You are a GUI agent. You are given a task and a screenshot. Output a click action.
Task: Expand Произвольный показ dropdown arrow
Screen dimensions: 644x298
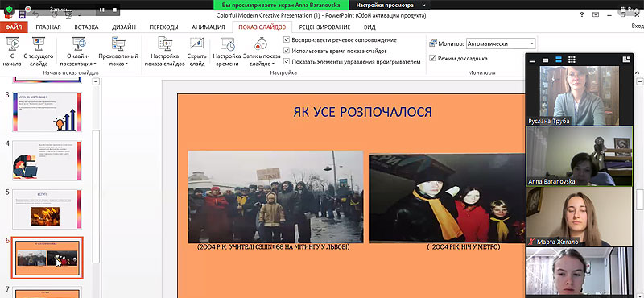pos(126,64)
